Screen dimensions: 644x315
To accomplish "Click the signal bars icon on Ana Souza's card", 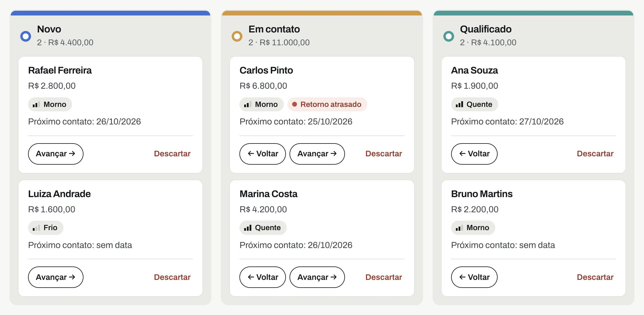I will pyautogui.click(x=459, y=105).
